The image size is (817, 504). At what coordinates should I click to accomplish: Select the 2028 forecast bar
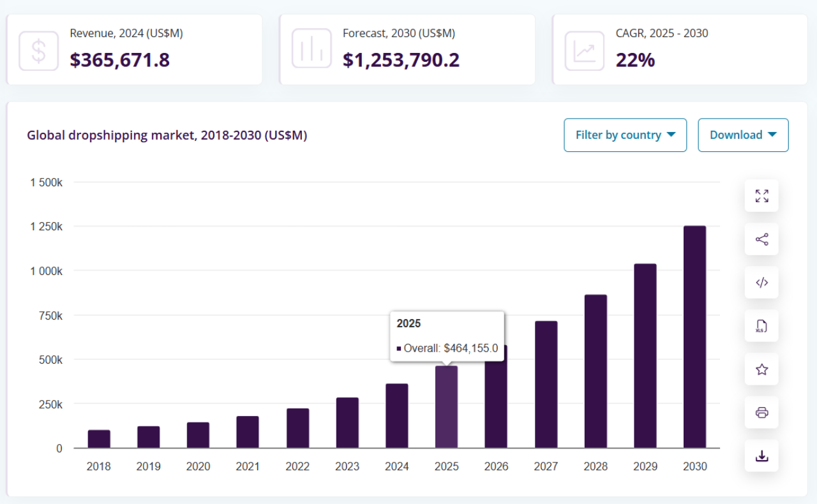click(596, 371)
